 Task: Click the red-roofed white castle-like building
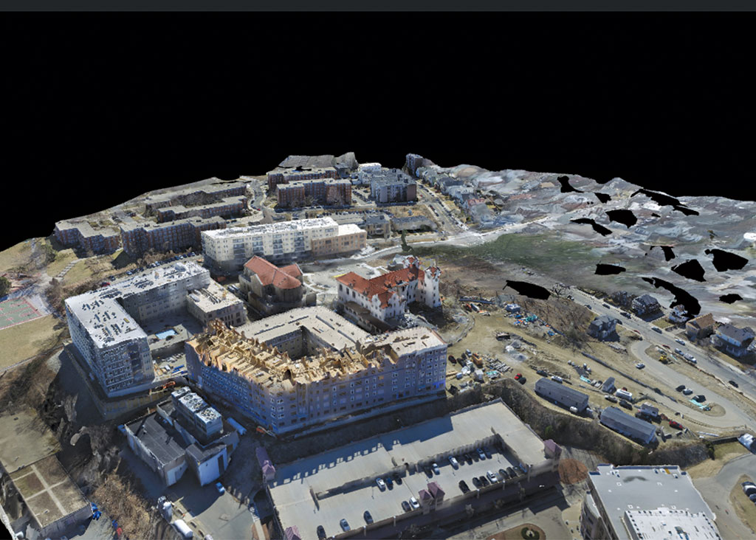388,292
